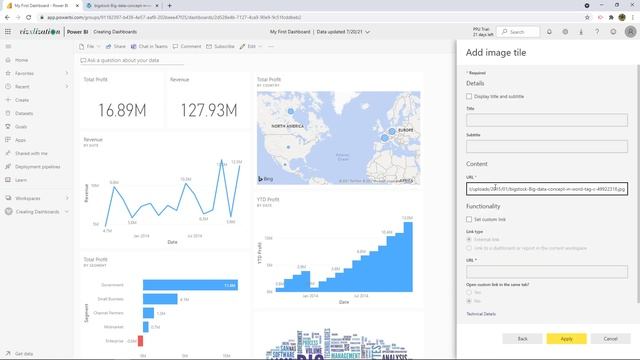Click the Subtitle input field
The width and height of the screenshot is (640, 360).
[x=547, y=147]
